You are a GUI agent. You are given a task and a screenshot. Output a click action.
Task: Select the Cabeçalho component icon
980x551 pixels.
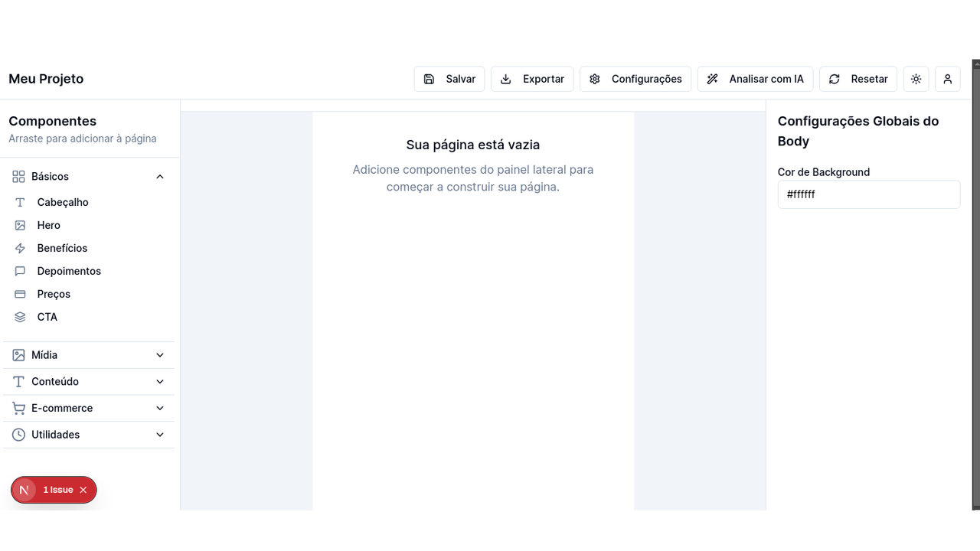pyautogui.click(x=18, y=202)
